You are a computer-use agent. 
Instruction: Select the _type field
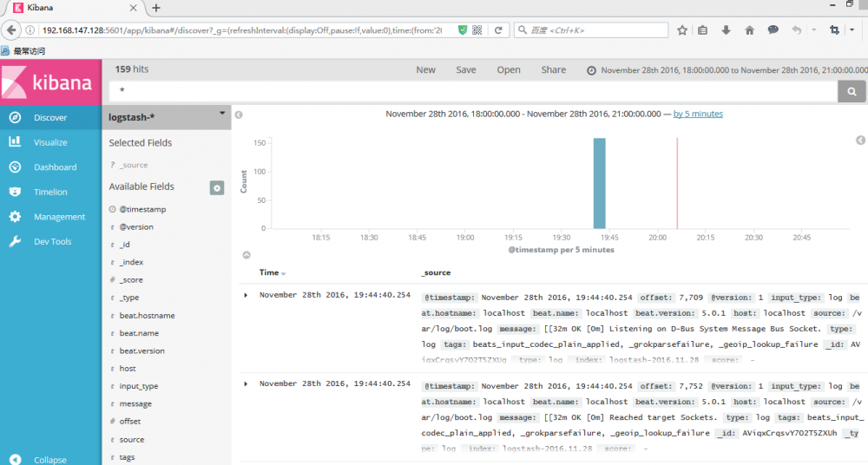click(129, 298)
